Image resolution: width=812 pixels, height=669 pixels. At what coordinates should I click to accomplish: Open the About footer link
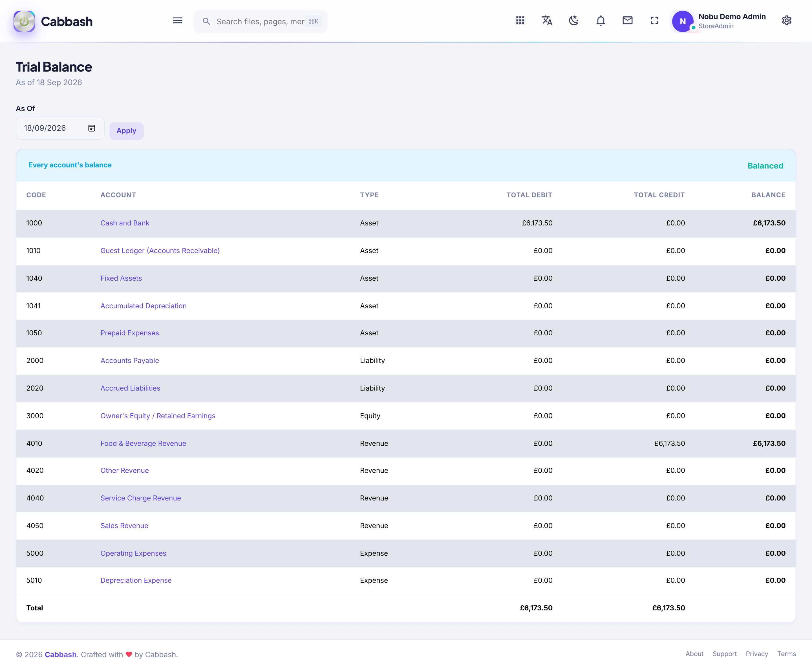[x=694, y=654]
